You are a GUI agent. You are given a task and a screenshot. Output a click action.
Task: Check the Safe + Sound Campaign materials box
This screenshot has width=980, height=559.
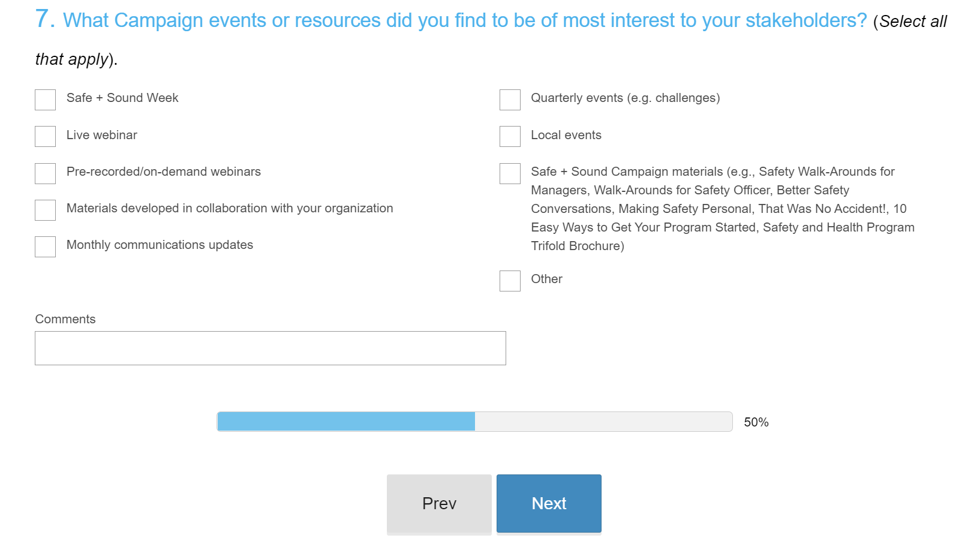510,173
